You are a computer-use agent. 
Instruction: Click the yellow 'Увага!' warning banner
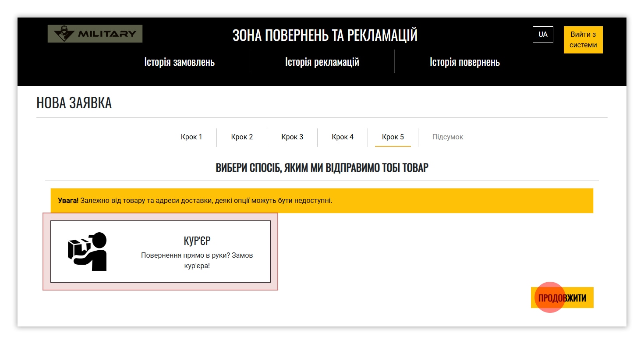322,201
